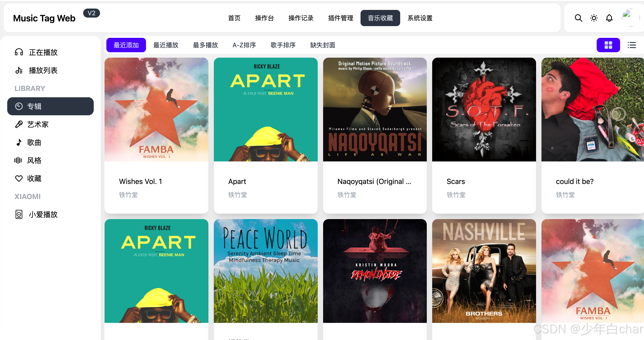Screen dimensions: 644x340
Task: Select the 缺失封面 filter tab
Action: click(x=322, y=45)
